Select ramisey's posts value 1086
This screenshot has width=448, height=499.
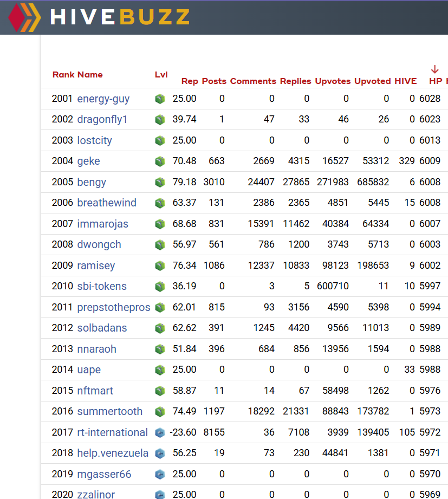pyautogui.click(x=214, y=265)
